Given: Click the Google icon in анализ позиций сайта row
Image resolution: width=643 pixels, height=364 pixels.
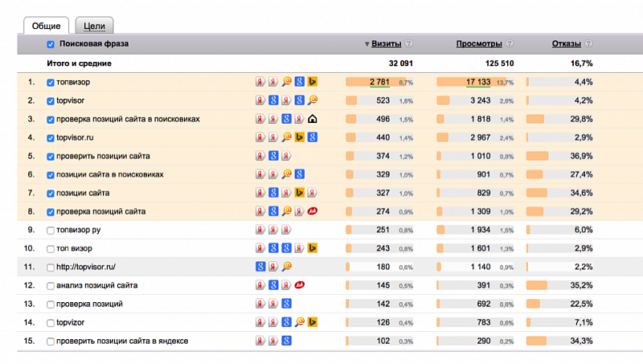Looking at the screenshot, I should (x=273, y=285).
